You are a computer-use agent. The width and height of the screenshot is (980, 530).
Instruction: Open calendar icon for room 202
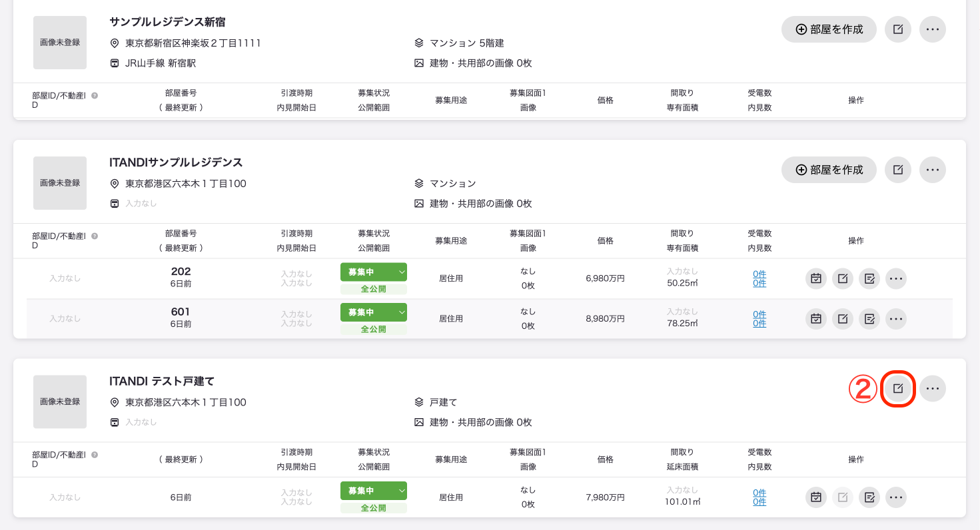(x=815, y=278)
